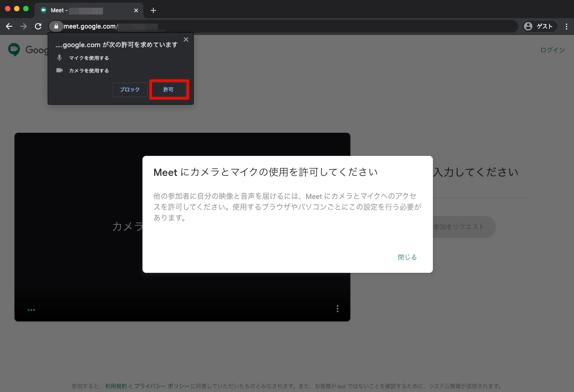
Task: Click the forward navigation arrow
Action: 24,26
